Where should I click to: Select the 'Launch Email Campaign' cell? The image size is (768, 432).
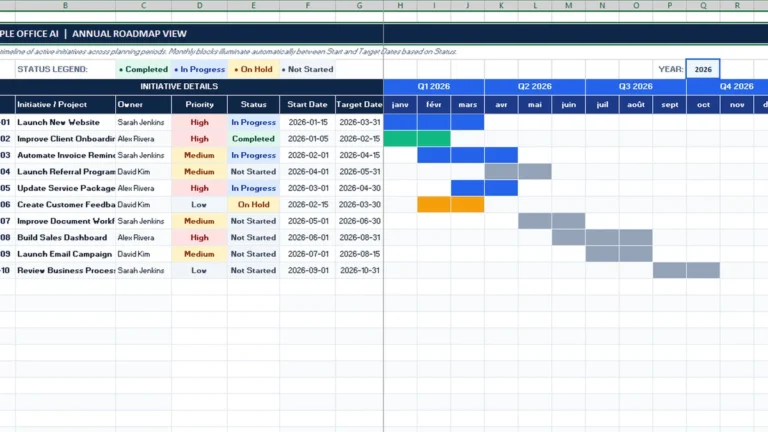65,254
